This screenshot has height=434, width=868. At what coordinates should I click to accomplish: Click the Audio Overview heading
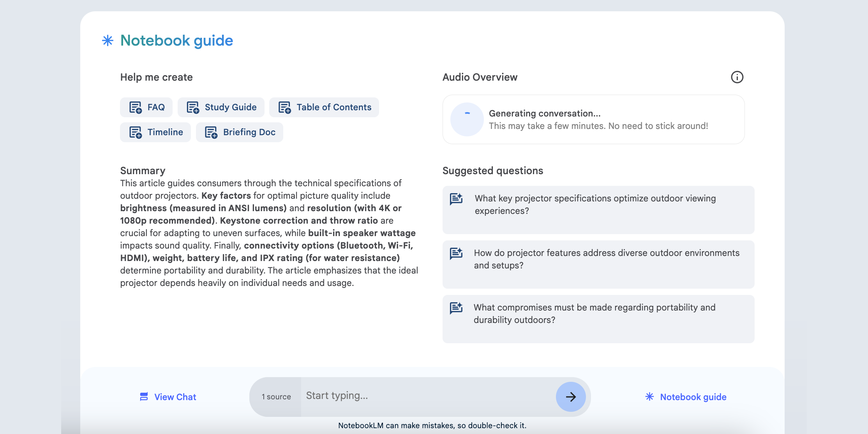pos(480,77)
